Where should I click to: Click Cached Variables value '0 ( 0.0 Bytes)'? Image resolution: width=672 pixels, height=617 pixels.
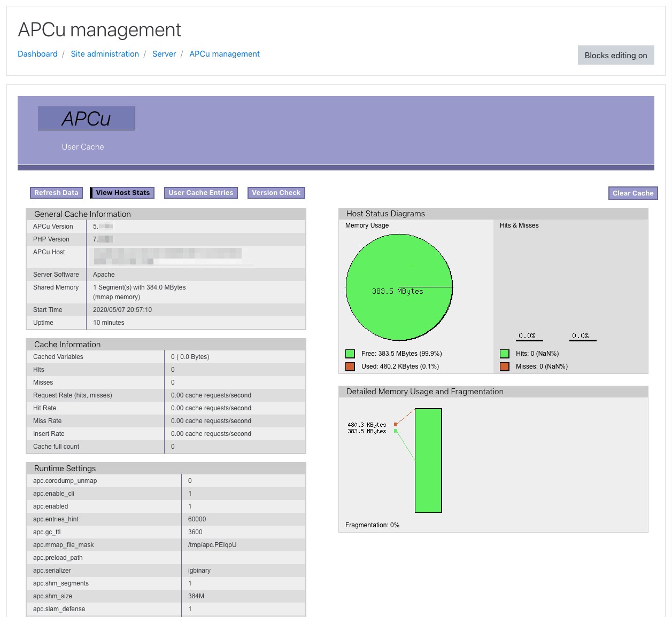(x=190, y=357)
